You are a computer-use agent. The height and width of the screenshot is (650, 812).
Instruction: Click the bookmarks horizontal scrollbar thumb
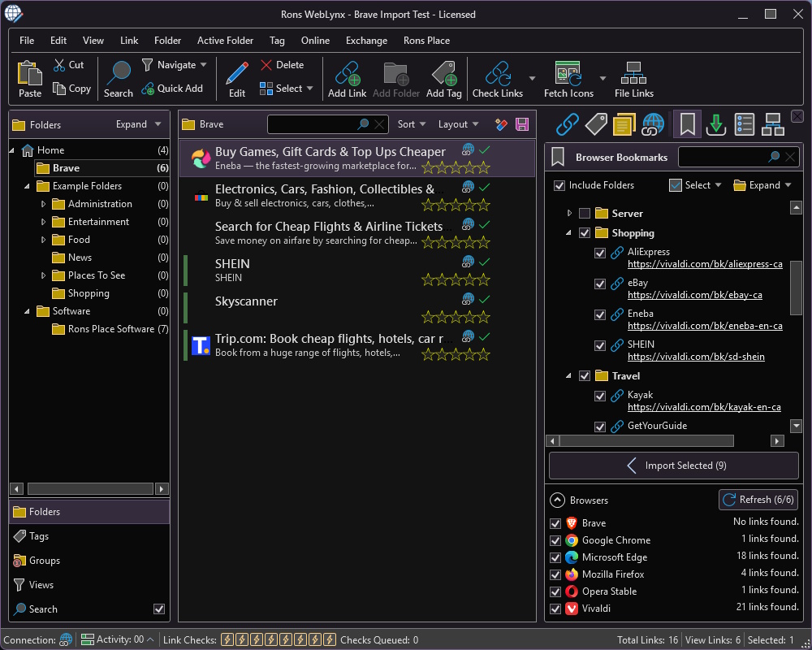click(646, 441)
